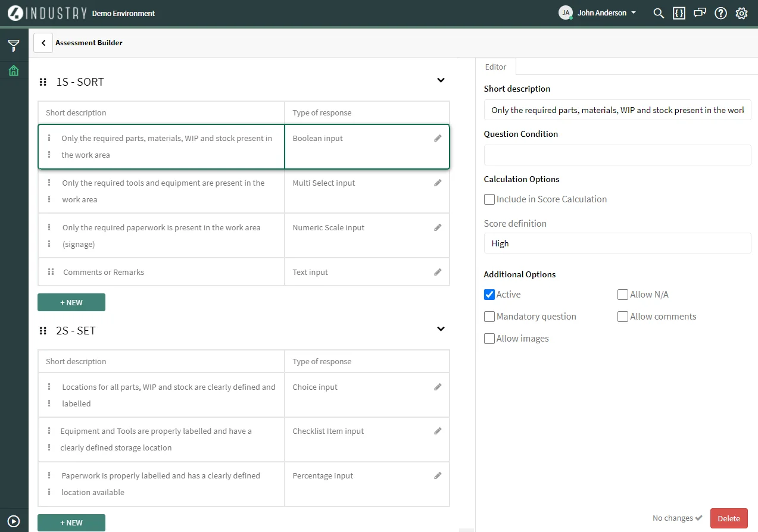The image size is (758, 532).
Task: Click John Anderson avatar icon
Action: (x=566, y=12)
